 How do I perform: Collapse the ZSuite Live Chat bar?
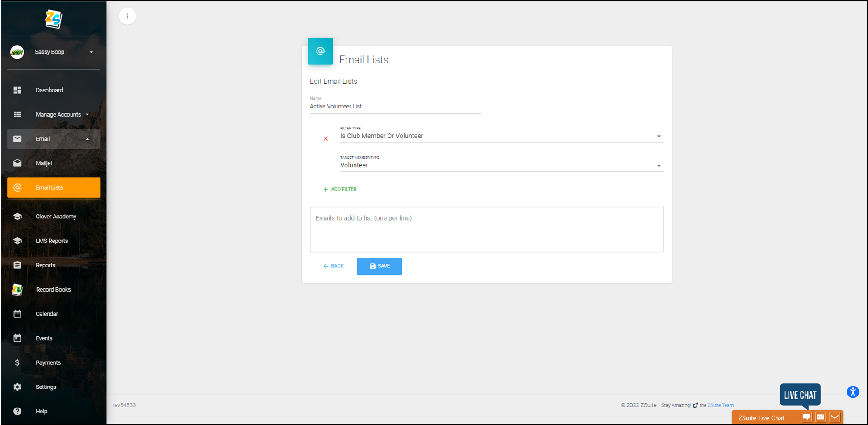click(x=835, y=417)
